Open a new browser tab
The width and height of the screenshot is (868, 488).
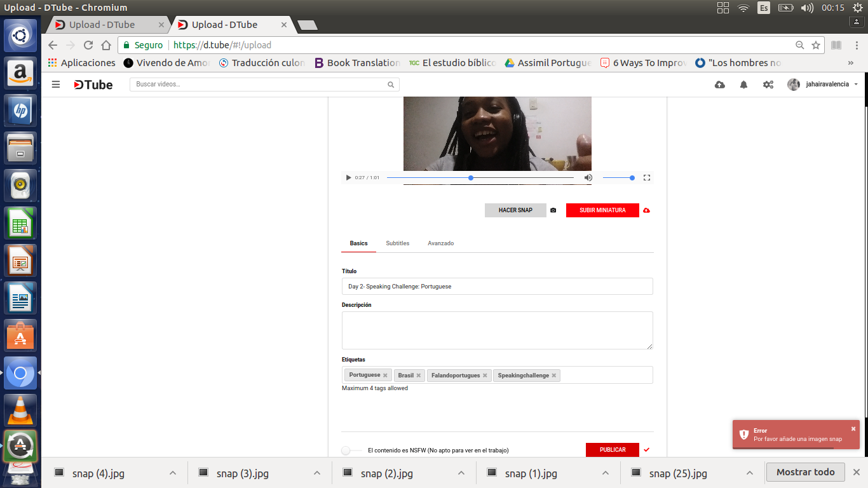tap(308, 25)
